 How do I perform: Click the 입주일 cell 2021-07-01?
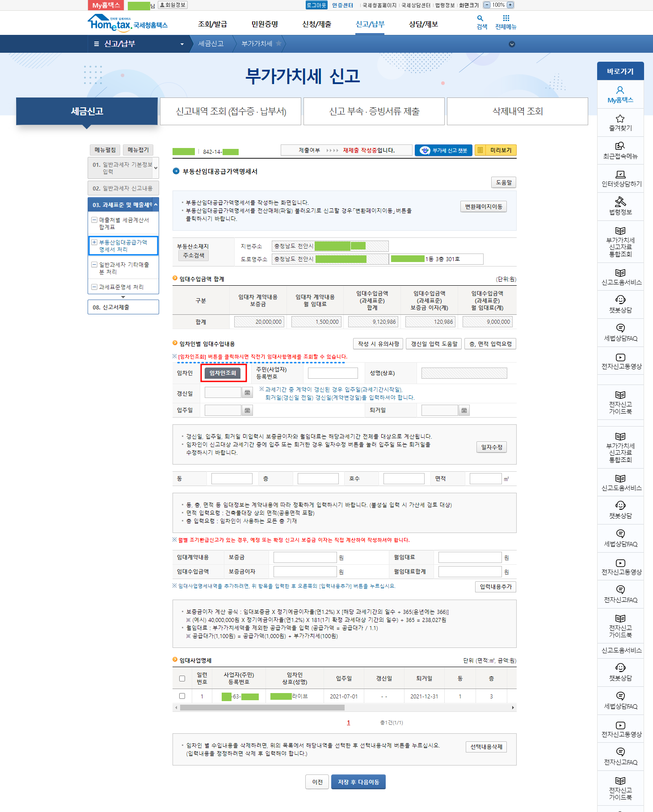(x=344, y=696)
